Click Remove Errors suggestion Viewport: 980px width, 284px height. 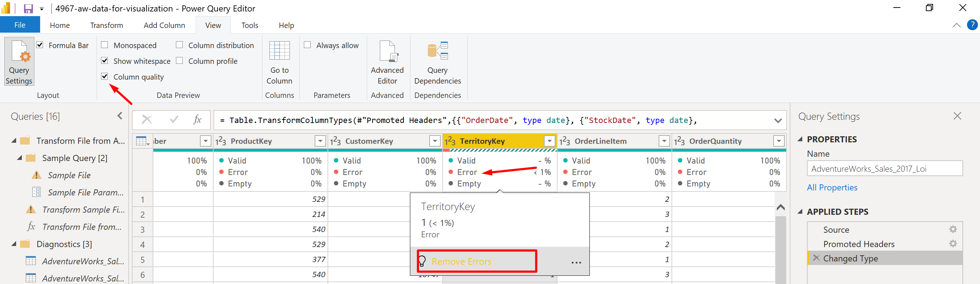(x=462, y=261)
